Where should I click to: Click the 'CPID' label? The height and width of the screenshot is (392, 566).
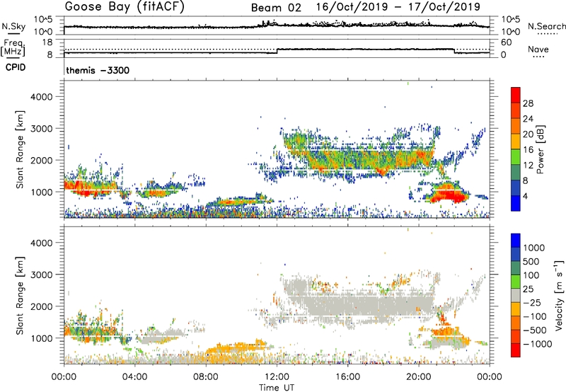coord(16,67)
